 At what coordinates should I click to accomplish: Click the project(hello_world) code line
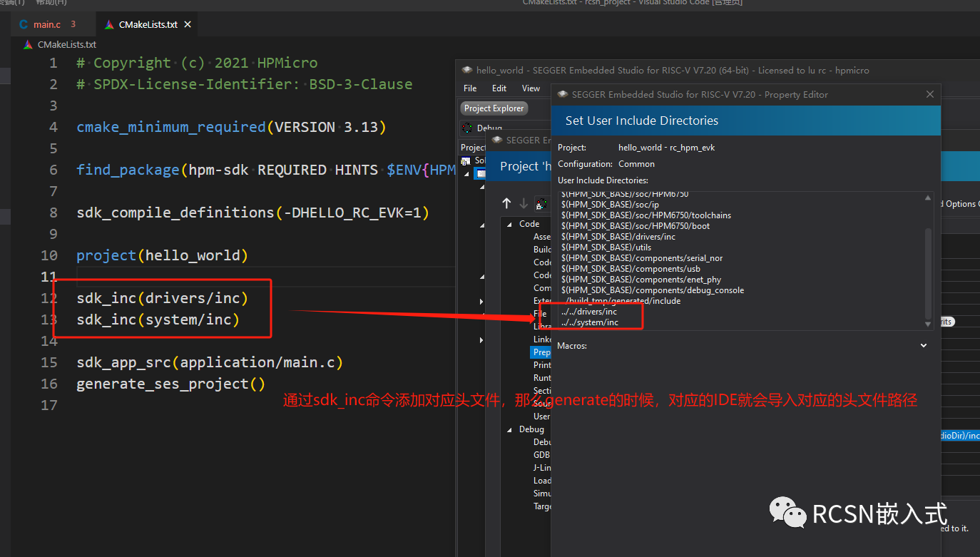162,255
